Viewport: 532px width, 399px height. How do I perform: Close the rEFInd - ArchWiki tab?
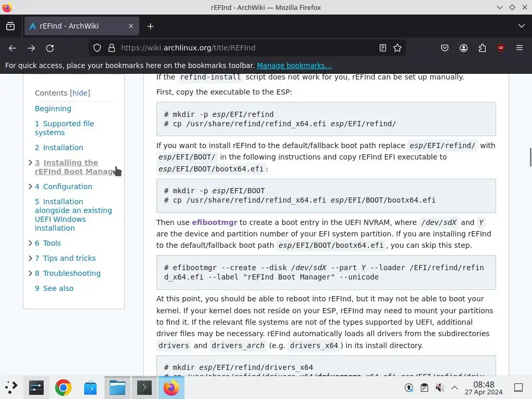[131, 26]
